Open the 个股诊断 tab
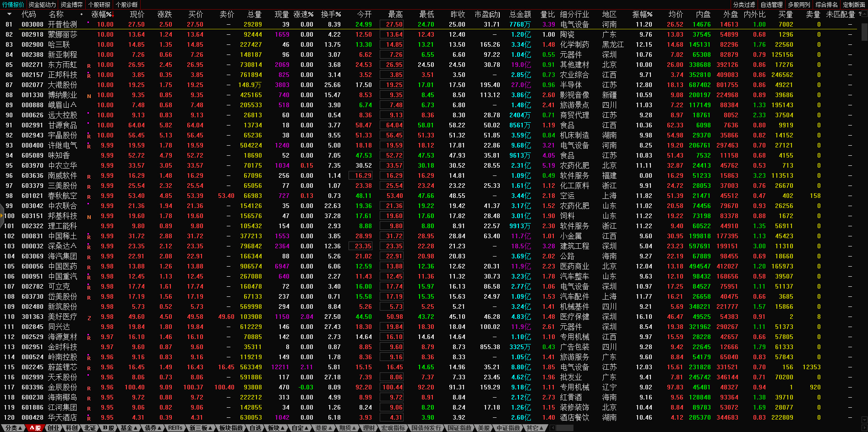Screen dimensions: 868x432 (127, 5)
